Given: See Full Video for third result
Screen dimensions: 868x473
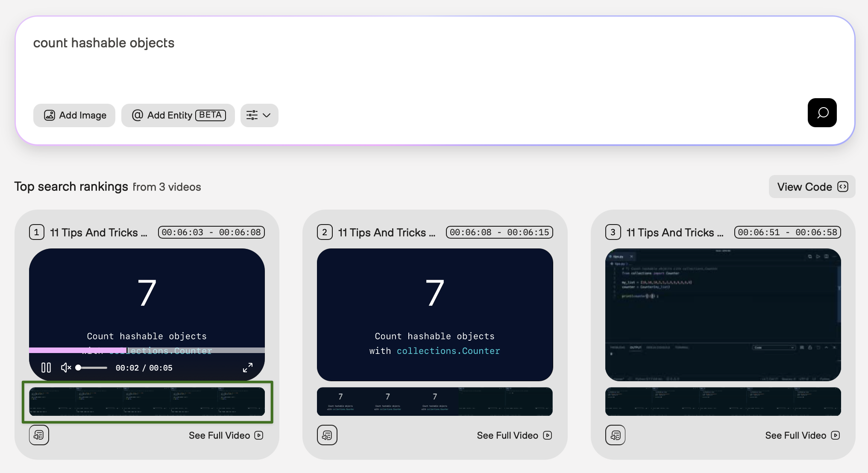Looking at the screenshot, I should point(802,435).
